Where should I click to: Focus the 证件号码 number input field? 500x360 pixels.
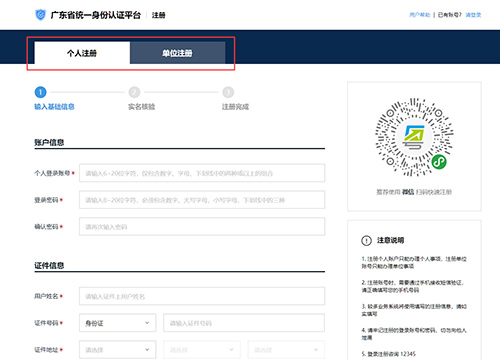[x=244, y=323]
